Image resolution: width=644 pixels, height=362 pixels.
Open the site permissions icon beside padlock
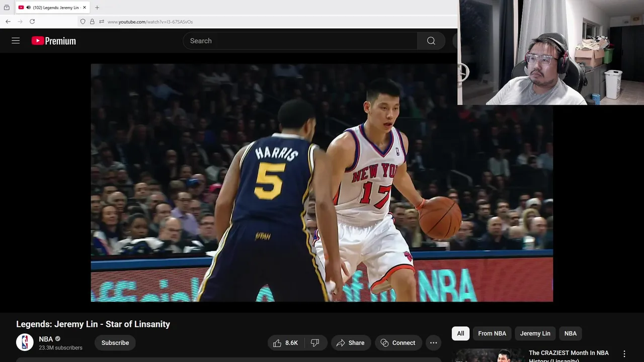point(102,22)
